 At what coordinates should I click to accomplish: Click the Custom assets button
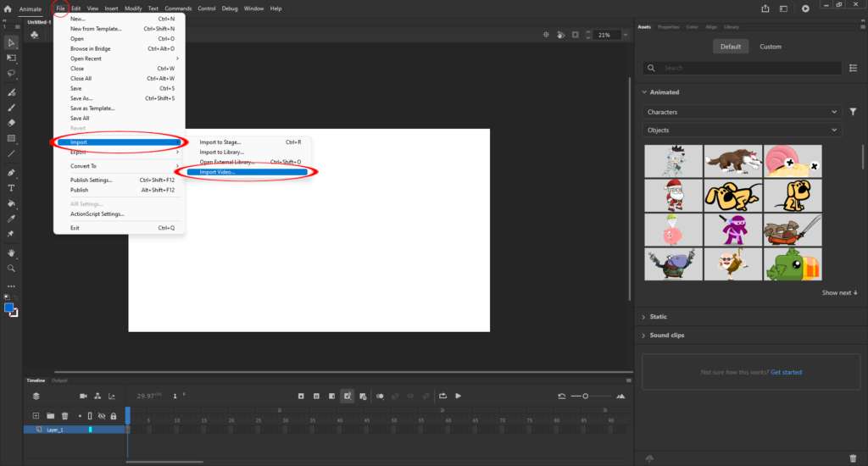(770, 47)
